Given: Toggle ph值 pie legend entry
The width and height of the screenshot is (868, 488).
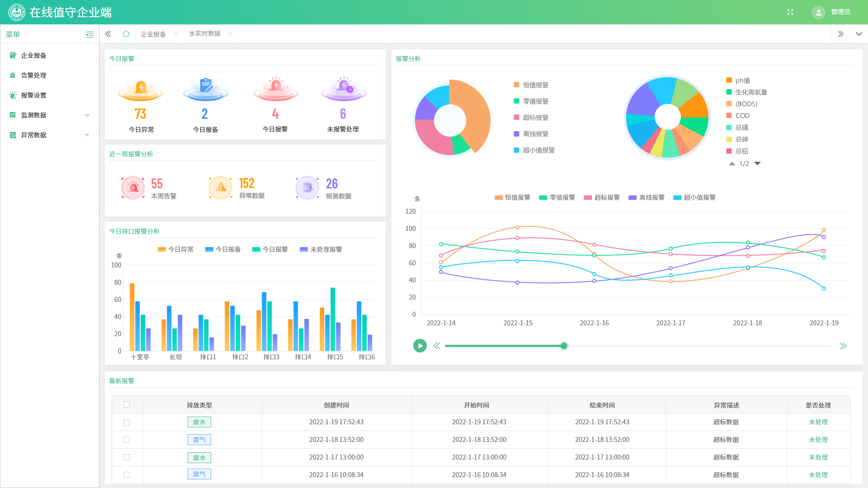Looking at the screenshot, I should click(x=738, y=80).
